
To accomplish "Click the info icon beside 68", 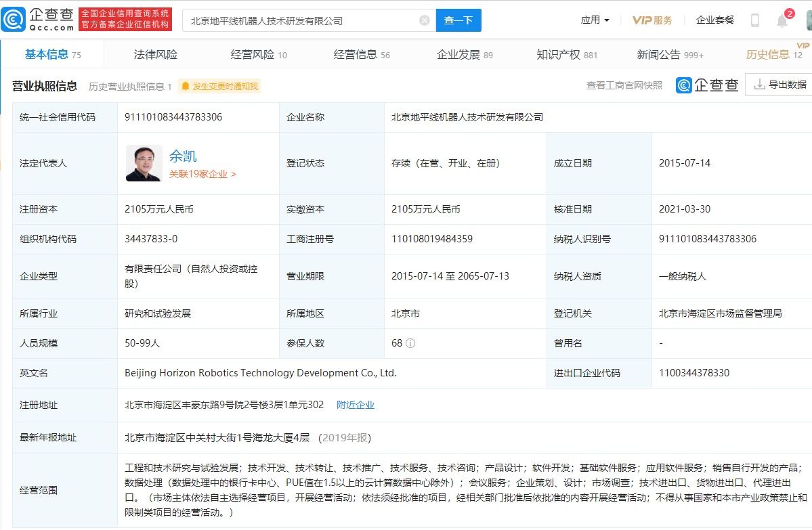I will pos(410,343).
